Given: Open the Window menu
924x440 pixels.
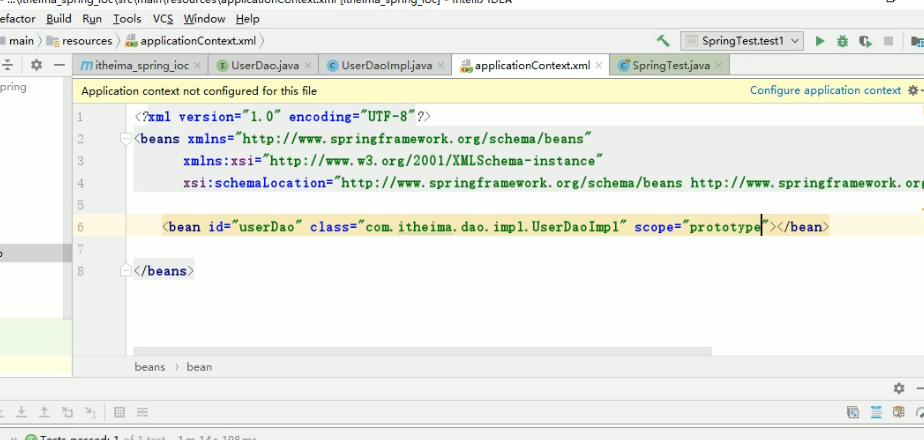Looking at the screenshot, I should click(204, 19).
